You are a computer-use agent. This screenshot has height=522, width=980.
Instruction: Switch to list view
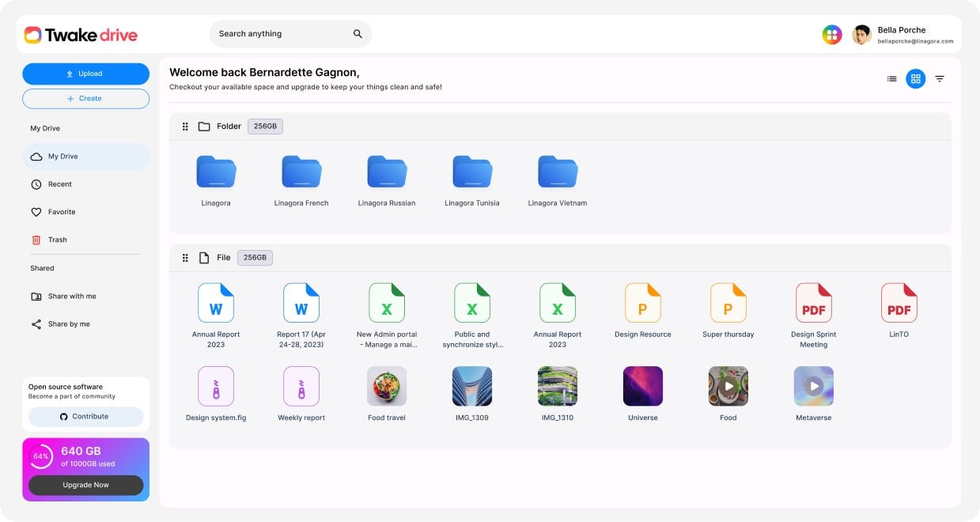[891, 78]
